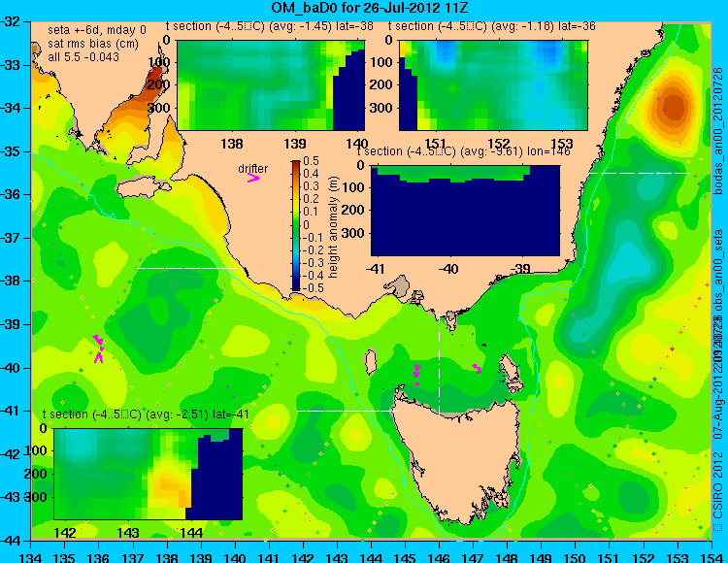The image size is (728, 563).
Task: Click King Island northwest of Tasmania
Action: 370,362
